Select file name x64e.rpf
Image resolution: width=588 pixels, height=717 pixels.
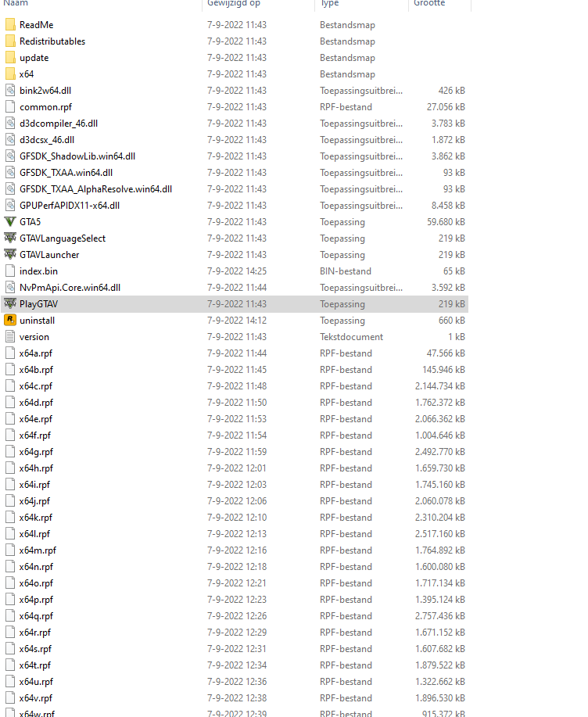[x=36, y=419]
